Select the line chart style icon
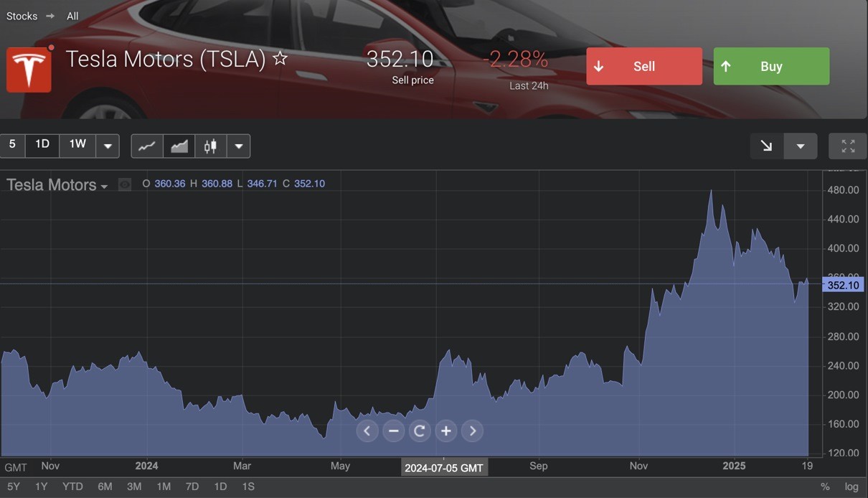The image size is (868, 498). point(147,146)
